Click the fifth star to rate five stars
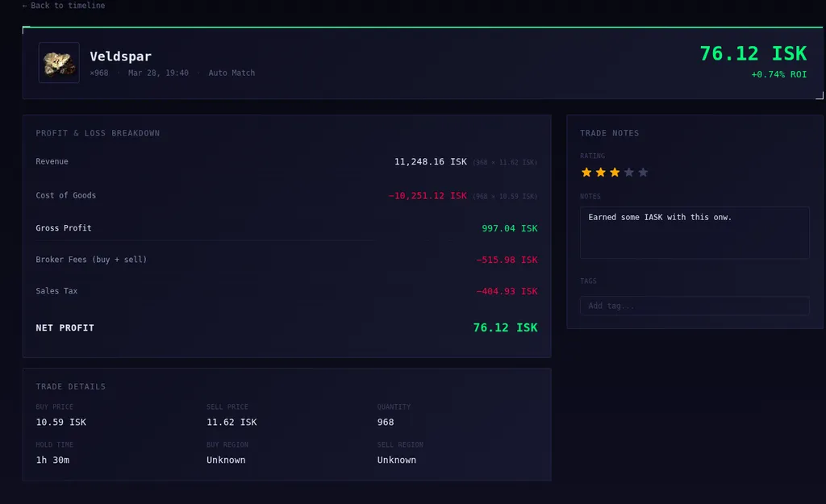826x504 pixels. [641, 172]
